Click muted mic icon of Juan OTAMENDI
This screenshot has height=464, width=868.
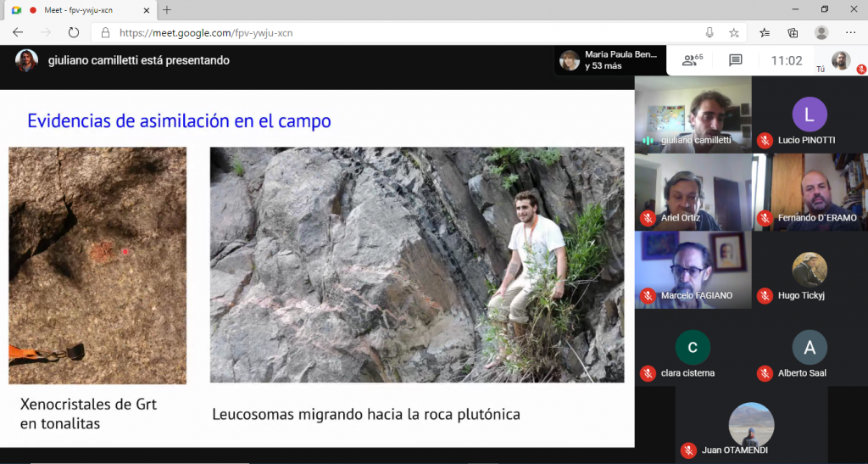(x=688, y=450)
